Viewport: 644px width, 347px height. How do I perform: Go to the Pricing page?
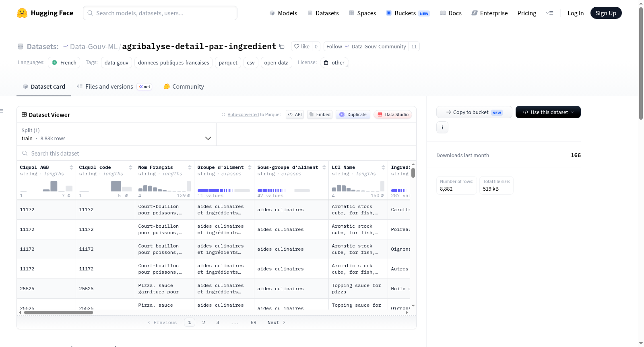(x=527, y=13)
